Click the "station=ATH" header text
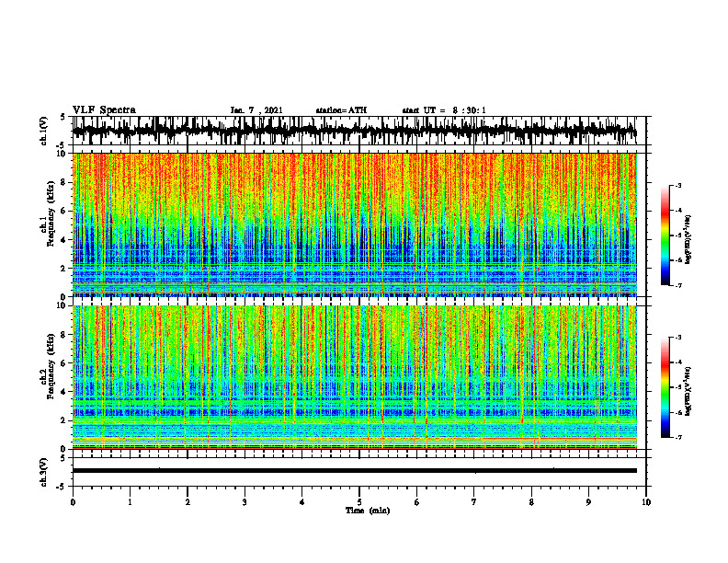Image resolution: width=728 pixels, height=563 pixels. coord(341,110)
